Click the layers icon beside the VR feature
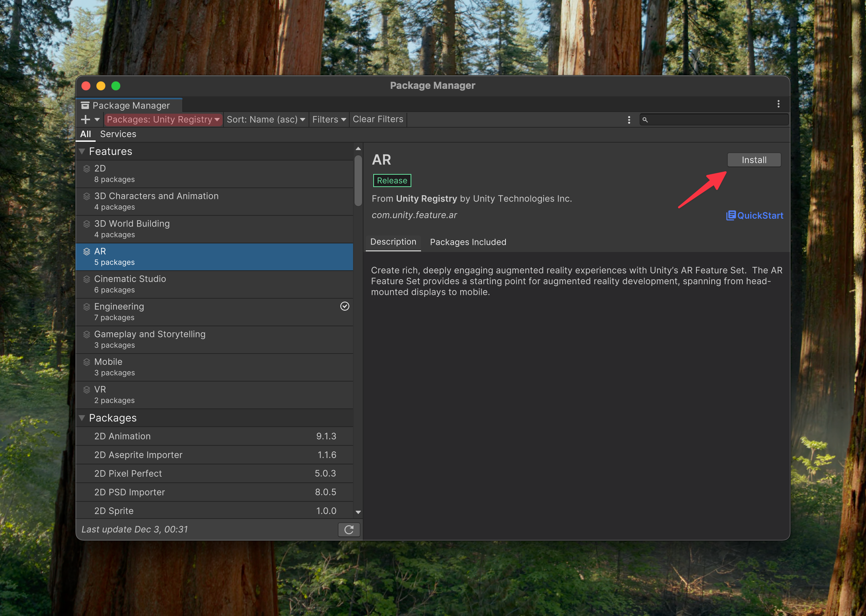Viewport: 866px width, 616px height. pos(87,389)
